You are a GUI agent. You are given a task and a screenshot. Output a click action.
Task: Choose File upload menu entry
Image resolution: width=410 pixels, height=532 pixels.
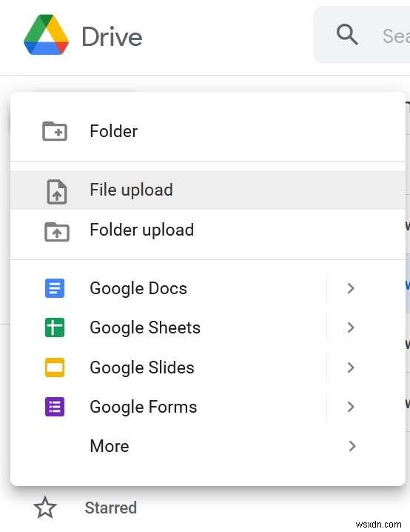(x=208, y=190)
